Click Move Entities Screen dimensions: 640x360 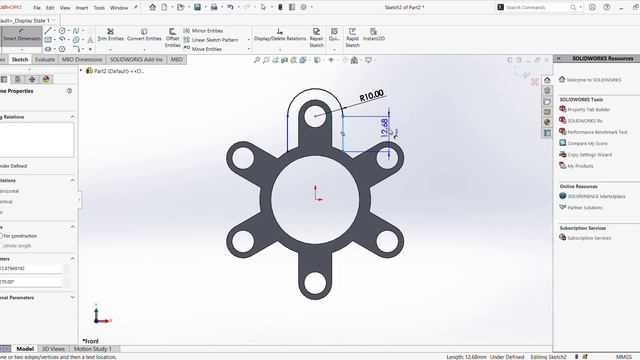pyautogui.click(x=202, y=49)
